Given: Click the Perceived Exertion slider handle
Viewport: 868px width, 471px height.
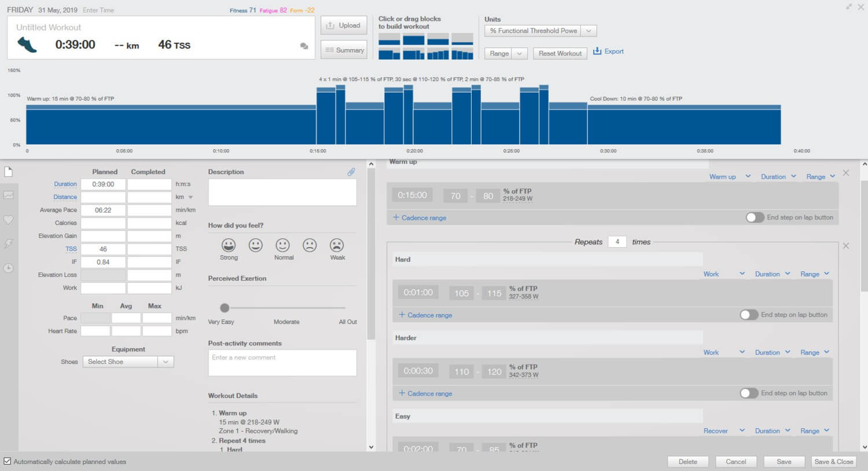Looking at the screenshot, I should (225, 308).
